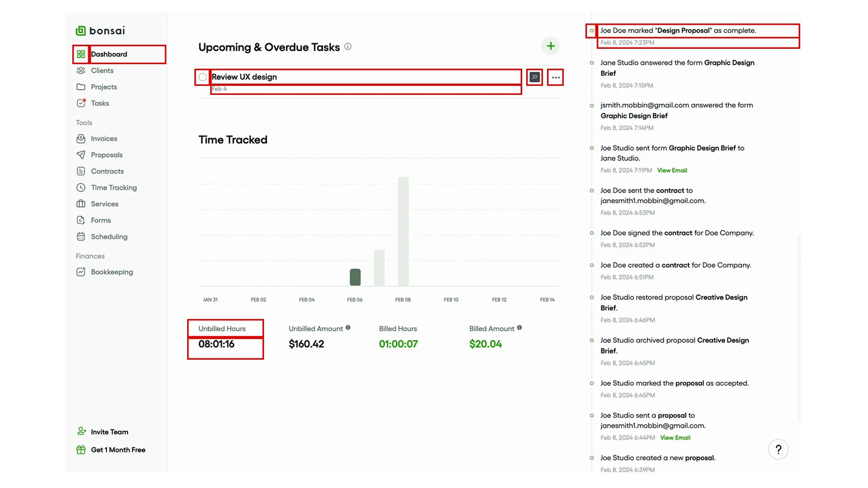Open three-dot menu for Review UX design
This screenshot has height=488, width=868.
(x=556, y=78)
